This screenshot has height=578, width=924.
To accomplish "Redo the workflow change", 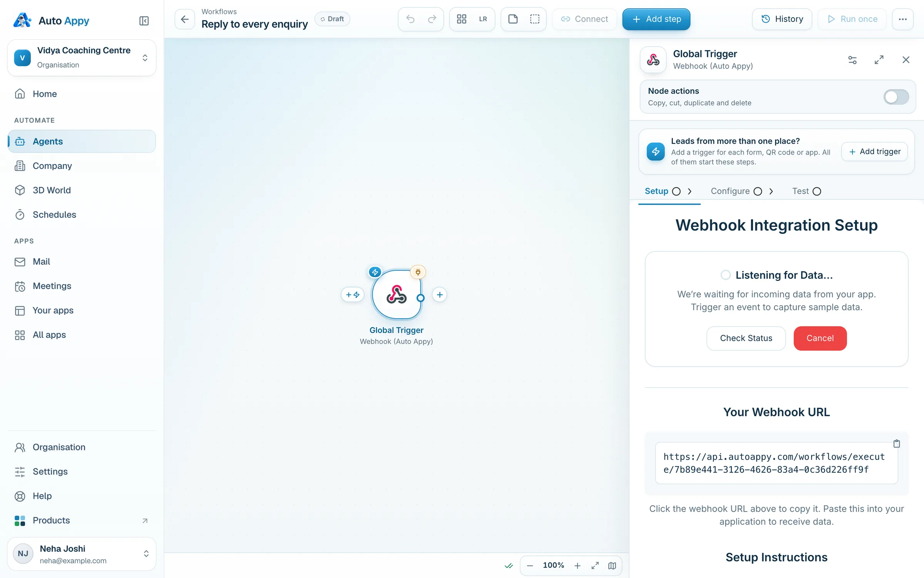I will click(432, 19).
